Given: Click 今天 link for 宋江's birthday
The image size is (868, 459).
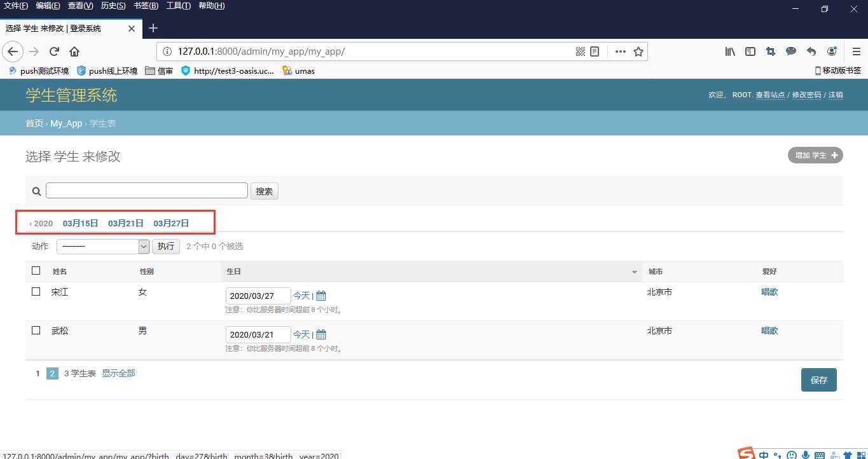Looking at the screenshot, I should pyautogui.click(x=301, y=296).
